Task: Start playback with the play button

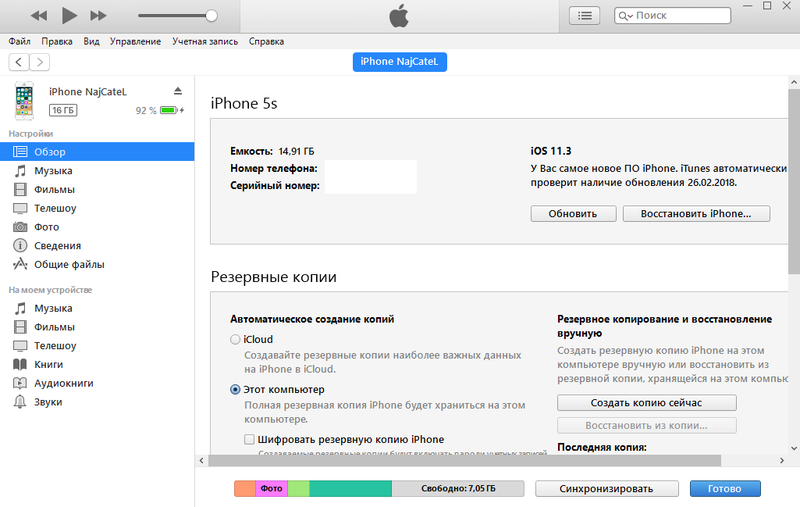Action: (x=69, y=15)
